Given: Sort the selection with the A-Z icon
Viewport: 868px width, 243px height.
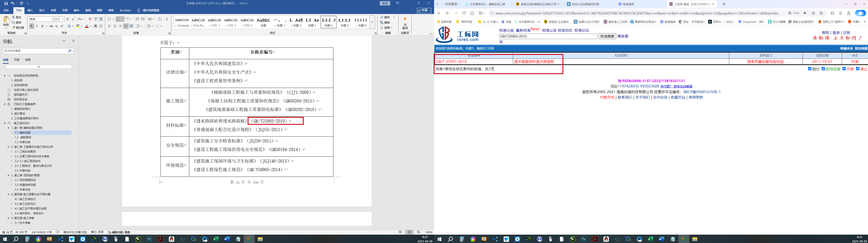Looking at the screenshot, I should point(160,19).
